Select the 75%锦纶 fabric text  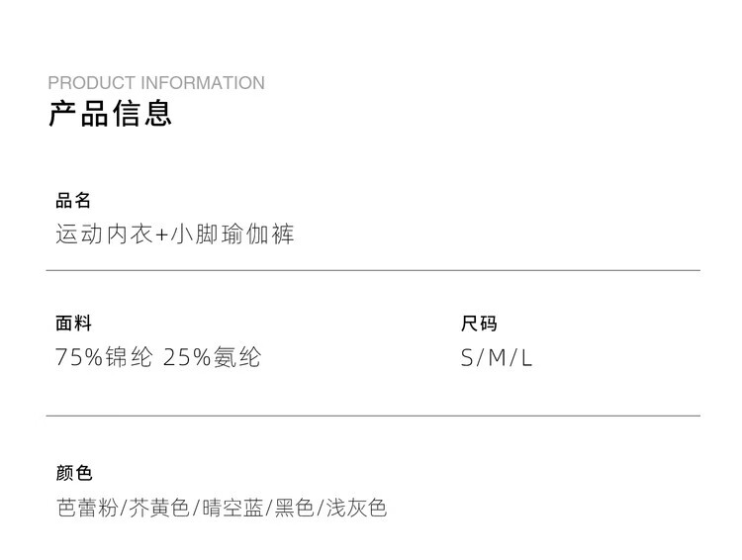[x=103, y=357]
